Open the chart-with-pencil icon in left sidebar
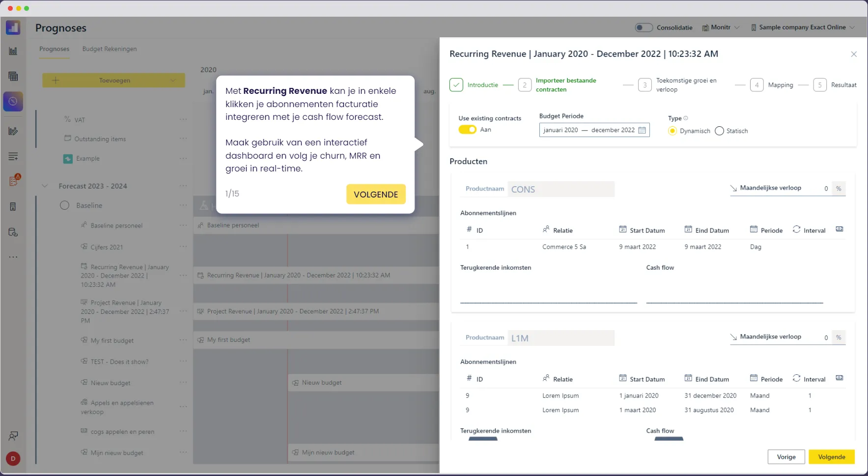 pyautogui.click(x=13, y=131)
